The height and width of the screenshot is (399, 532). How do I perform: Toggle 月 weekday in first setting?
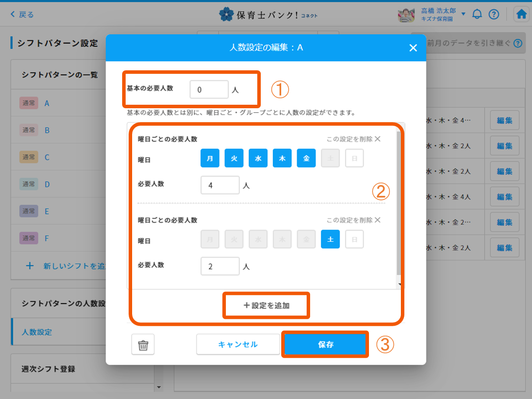click(210, 158)
